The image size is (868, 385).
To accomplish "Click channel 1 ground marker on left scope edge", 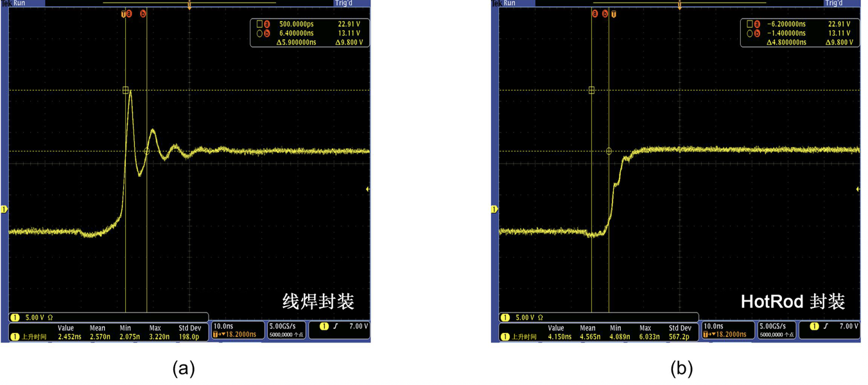I will [4, 209].
